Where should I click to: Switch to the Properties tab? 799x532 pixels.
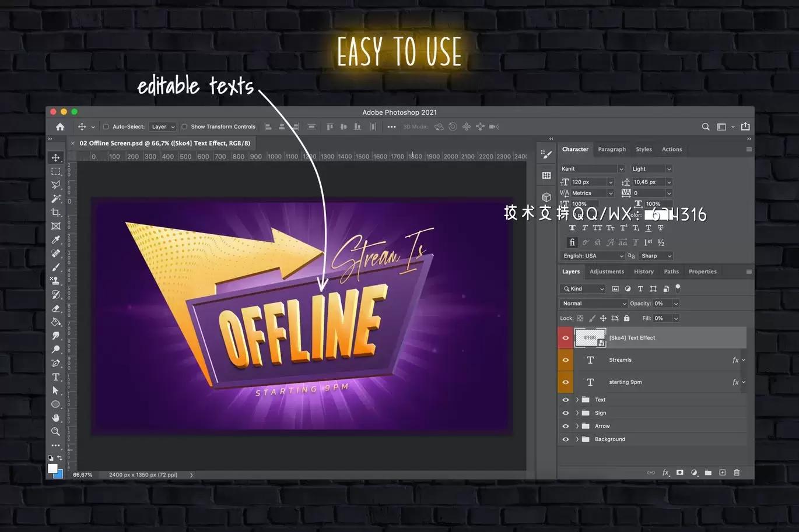[x=703, y=272]
